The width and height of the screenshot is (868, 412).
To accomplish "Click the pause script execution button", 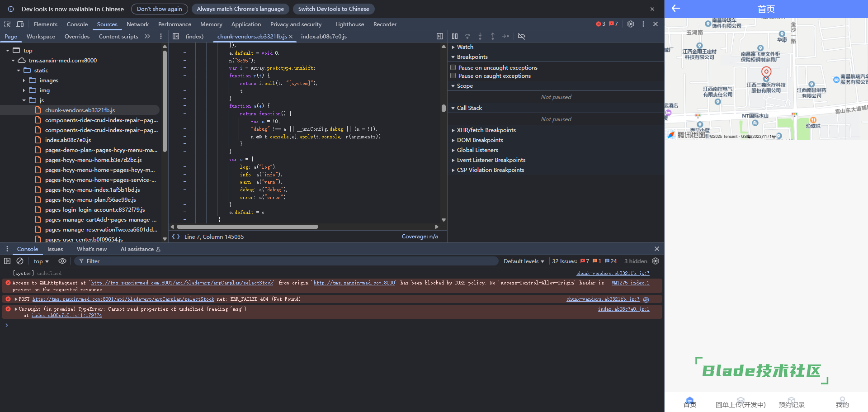I will tap(455, 36).
